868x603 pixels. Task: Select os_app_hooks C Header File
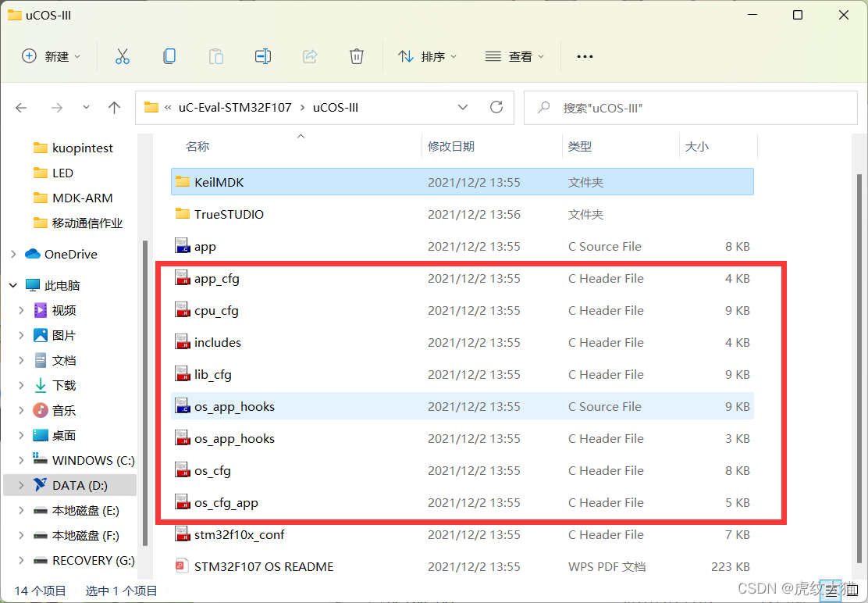462,438
